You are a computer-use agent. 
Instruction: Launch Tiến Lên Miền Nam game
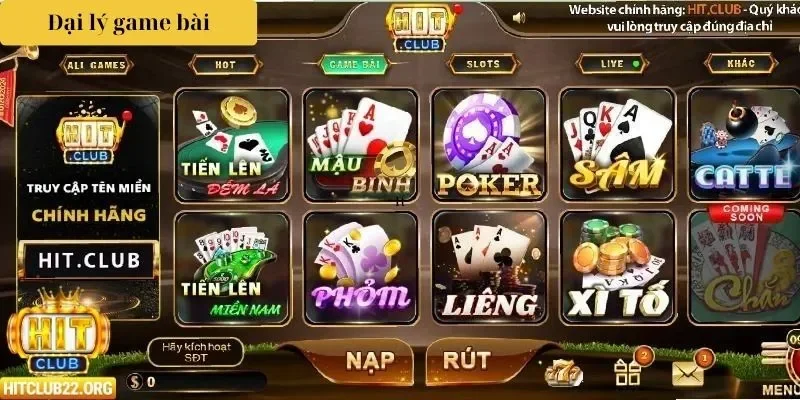coord(233,268)
